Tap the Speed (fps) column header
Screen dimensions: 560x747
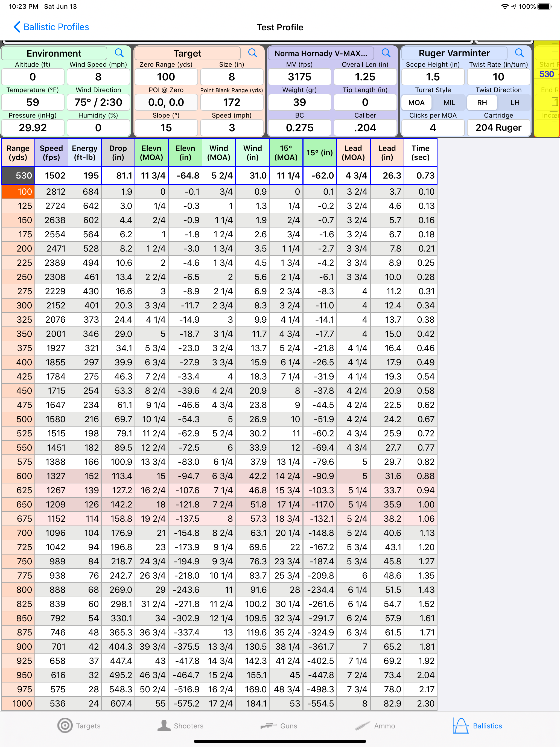click(x=51, y=153)
